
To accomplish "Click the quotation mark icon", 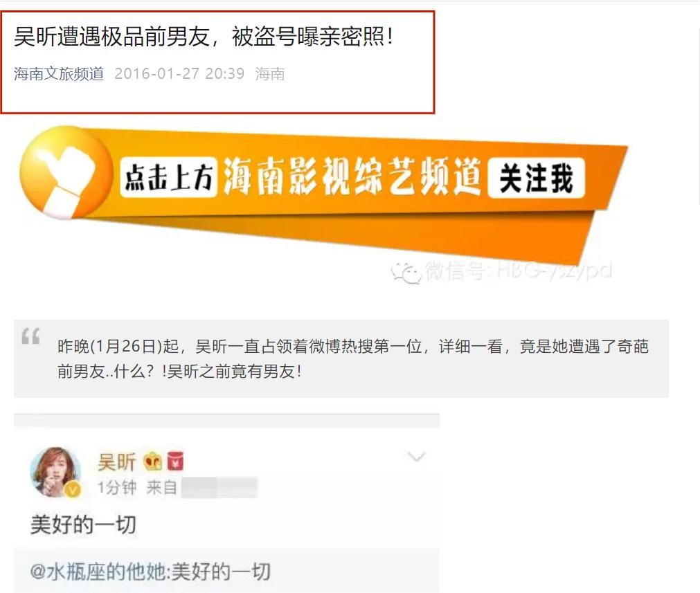I will (x=30, y=336).
